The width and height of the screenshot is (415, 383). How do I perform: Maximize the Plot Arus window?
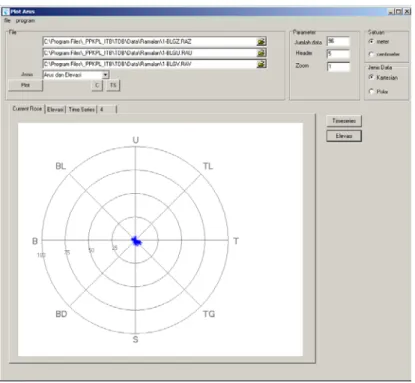398,12
